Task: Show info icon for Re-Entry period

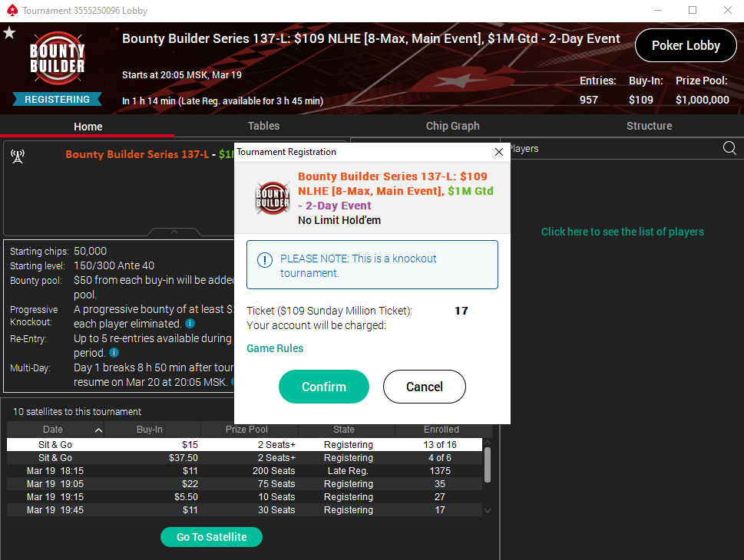Action: click(114, 352)
